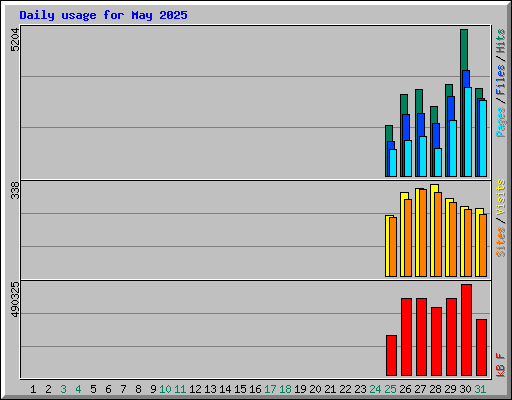Click the cyan pages bar for day 31
Viewport: 512px width, 400px height.
pyautogui.click(x=483, y=138)
